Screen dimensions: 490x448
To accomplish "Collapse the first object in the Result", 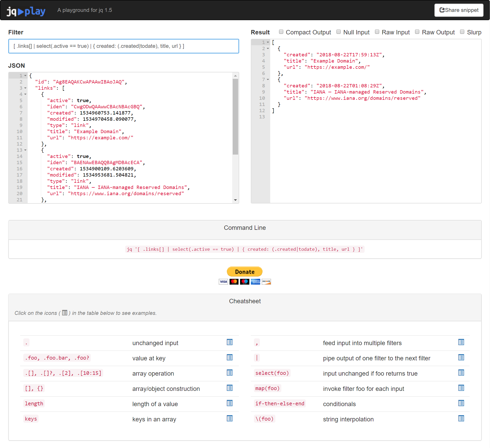I will click(x=268, y=48).
